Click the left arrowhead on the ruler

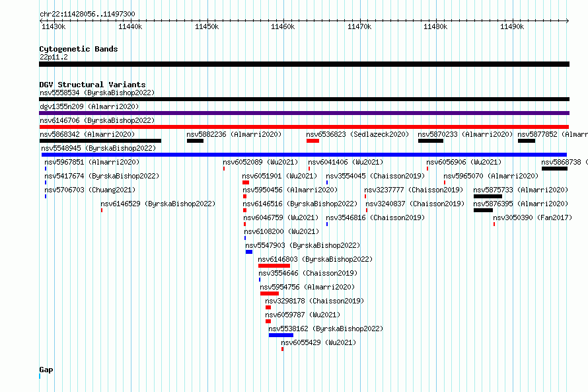41,20
